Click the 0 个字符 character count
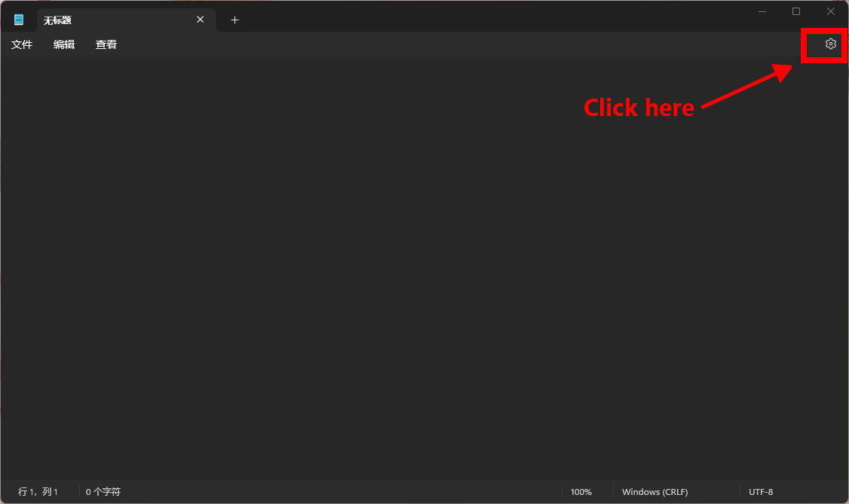 [x=103, y=492]
